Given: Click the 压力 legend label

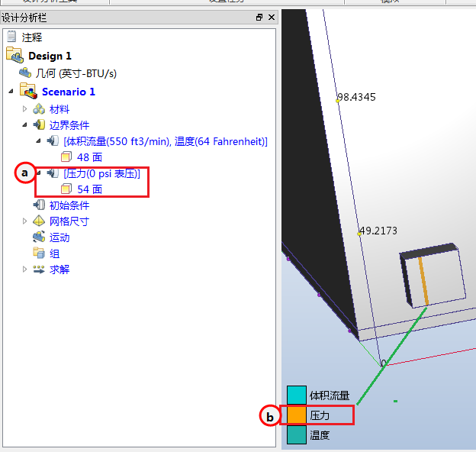Looking at the screenshot, I should pos(320,415).
